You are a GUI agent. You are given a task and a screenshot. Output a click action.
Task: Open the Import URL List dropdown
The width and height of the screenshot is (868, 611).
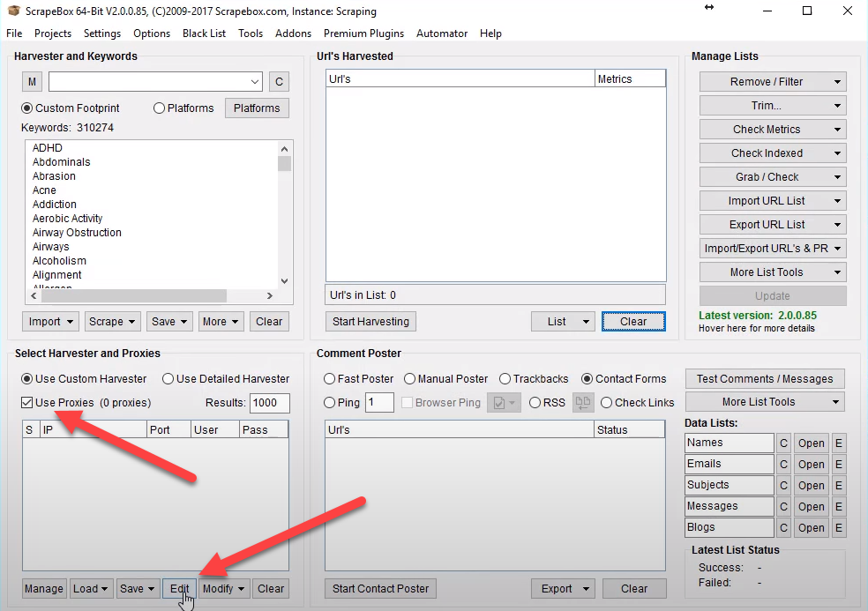pyautogui.click(x=773, y=201)
